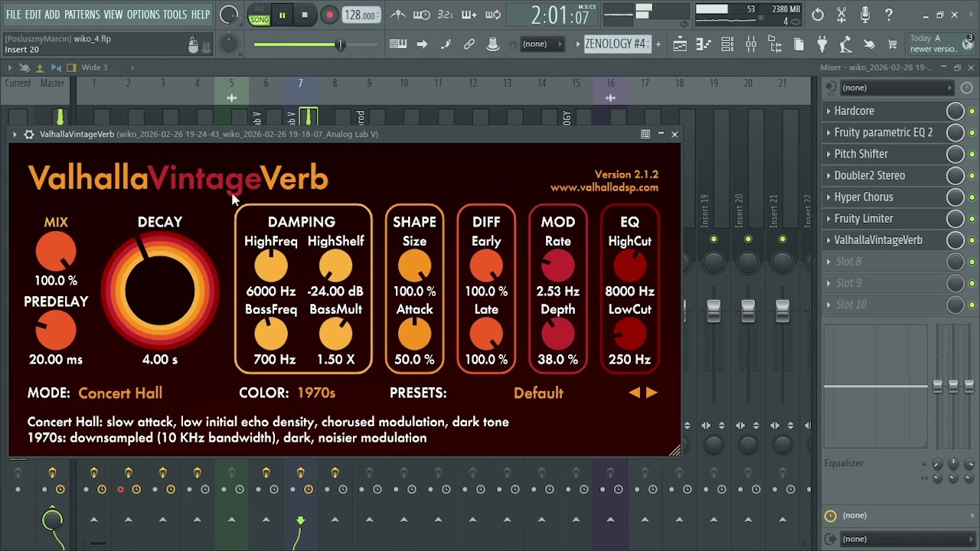Close the ValhallaVintageVerb plugin window
The height and width of the screenshot is (551, 980).
click(x=675, y=134)
